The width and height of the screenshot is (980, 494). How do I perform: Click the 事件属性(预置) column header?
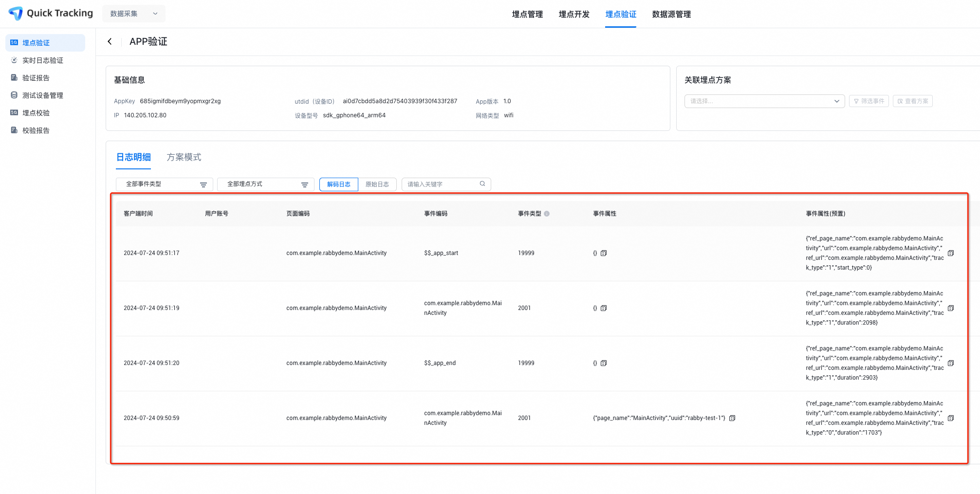coord(826,214)
